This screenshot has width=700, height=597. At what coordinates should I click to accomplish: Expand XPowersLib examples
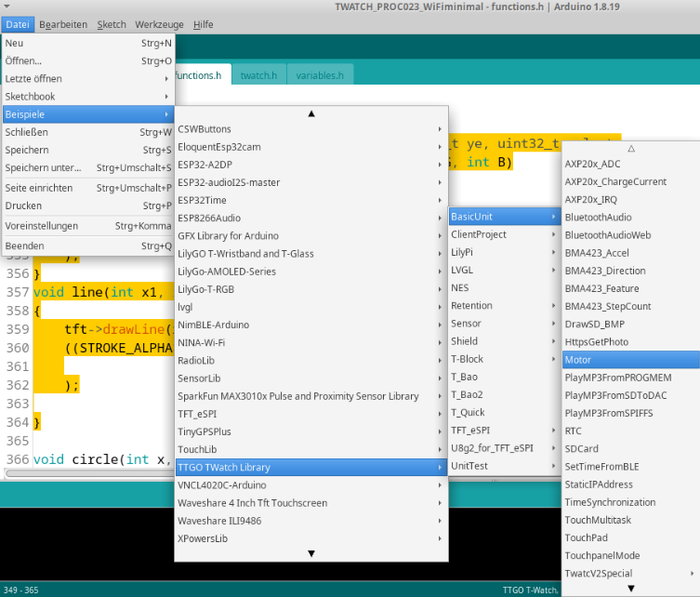pos(311,538)
